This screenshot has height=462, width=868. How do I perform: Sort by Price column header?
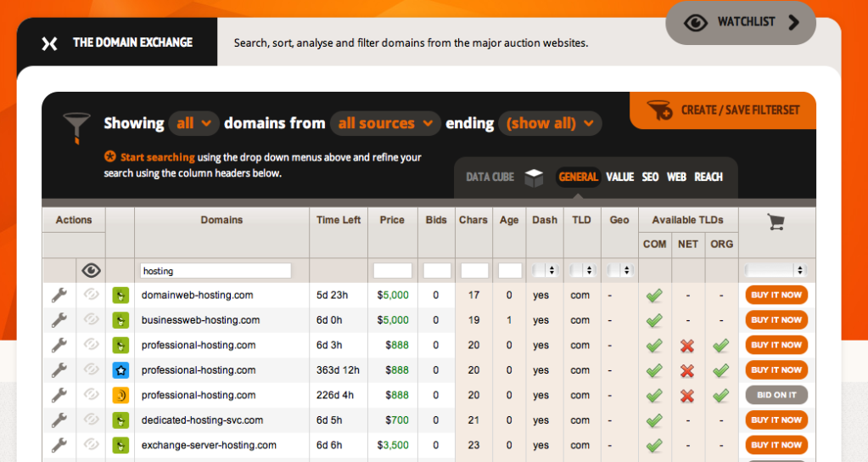point(392,220)
